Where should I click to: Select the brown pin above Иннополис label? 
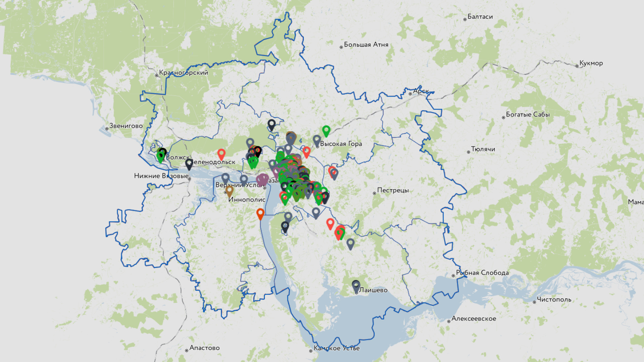[x=229, y=191]
